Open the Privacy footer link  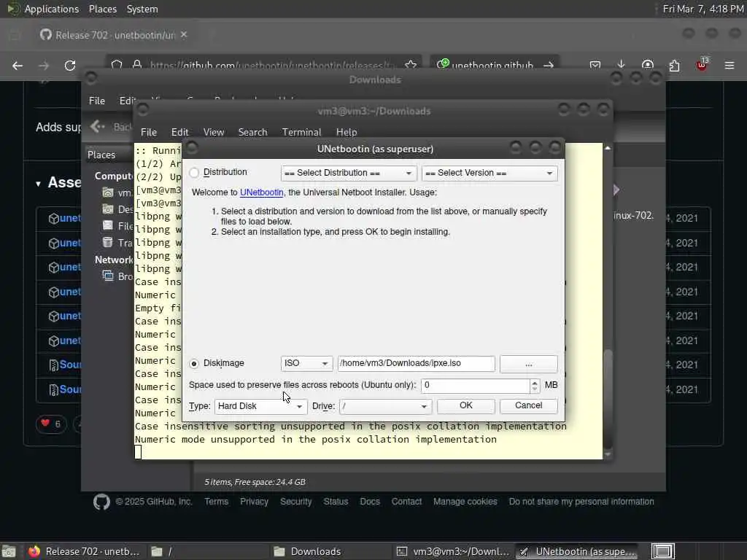254,502
